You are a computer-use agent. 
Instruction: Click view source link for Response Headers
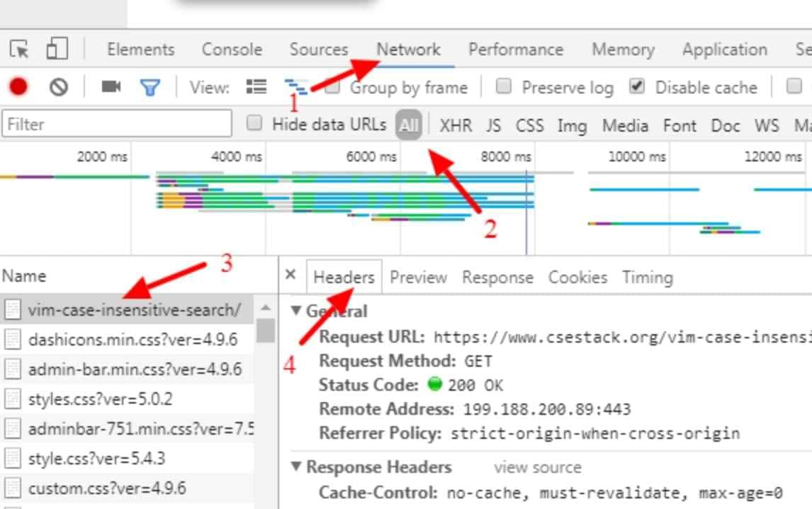click(x=538, y=467)
